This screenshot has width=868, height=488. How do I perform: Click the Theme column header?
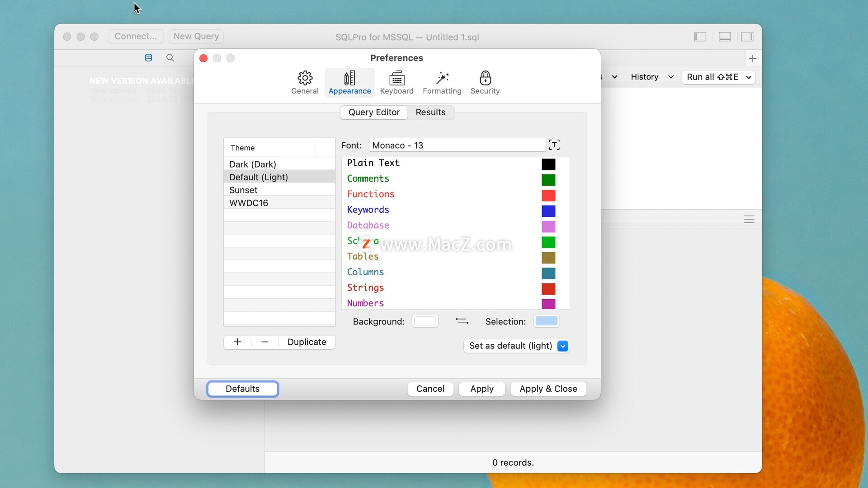pos(269,148)
